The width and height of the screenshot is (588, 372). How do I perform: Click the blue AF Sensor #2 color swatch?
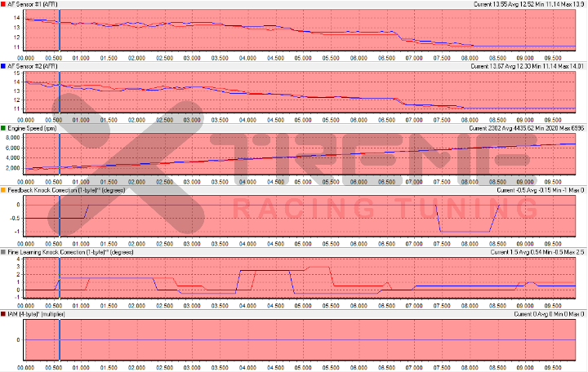tap(3, 66)
